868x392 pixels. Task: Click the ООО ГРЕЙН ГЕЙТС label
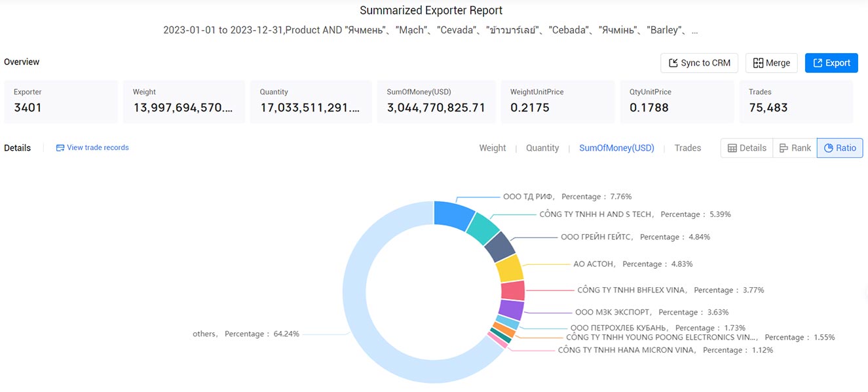click(635, 237)
